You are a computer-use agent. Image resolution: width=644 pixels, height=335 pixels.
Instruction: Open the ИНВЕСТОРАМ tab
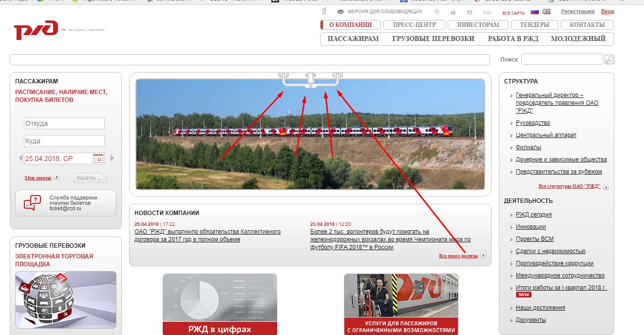[478, 25]
